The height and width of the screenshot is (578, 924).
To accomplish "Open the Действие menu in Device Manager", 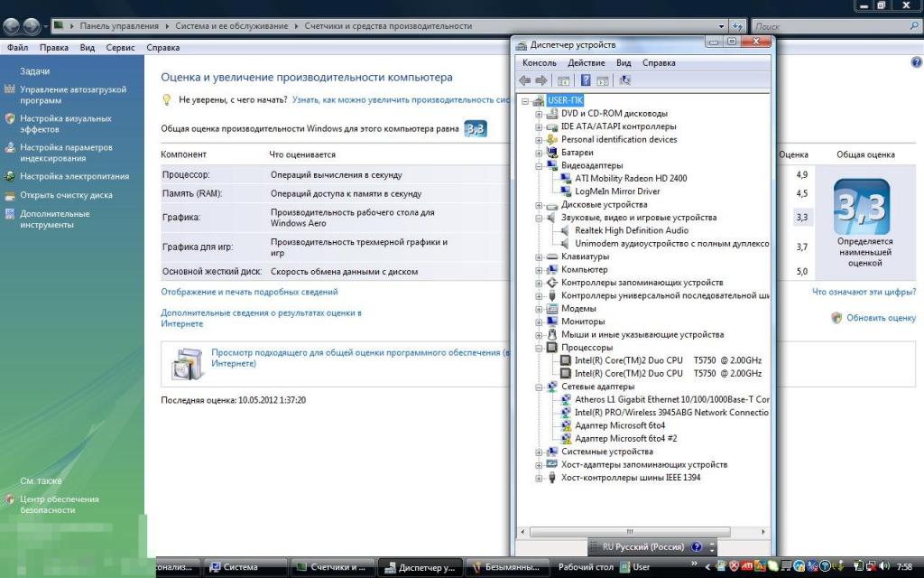I will 586,62.
